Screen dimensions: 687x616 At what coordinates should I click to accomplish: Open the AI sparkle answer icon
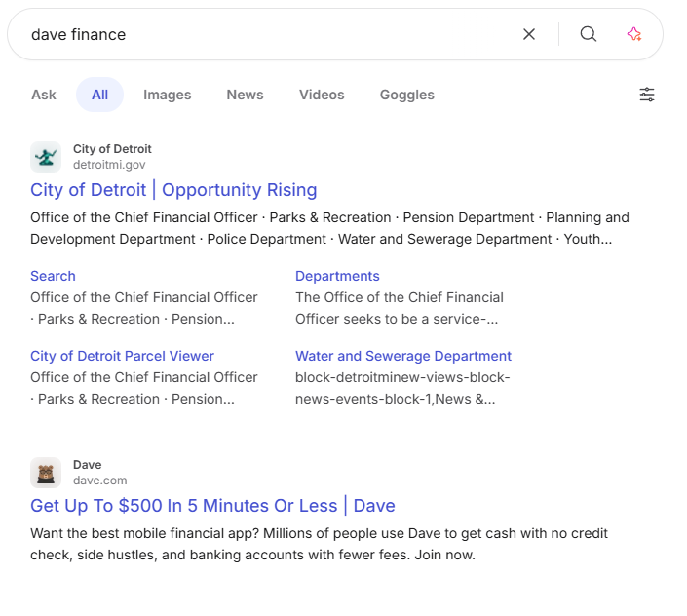pos(634,34)
